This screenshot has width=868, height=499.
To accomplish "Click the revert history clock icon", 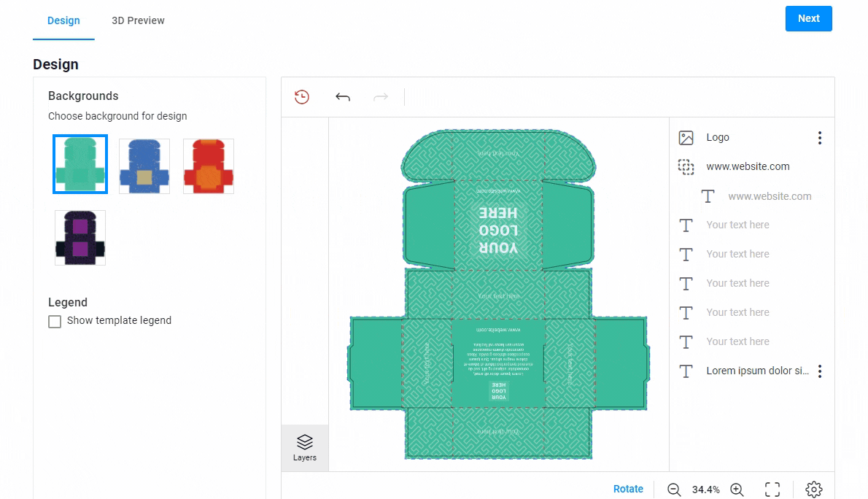I will point(302,97).
